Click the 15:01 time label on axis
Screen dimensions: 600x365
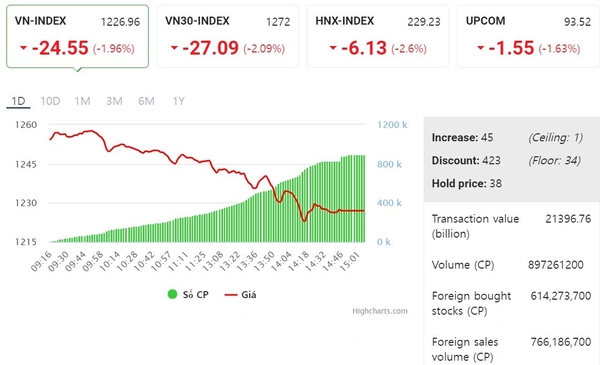click(350, 261)
